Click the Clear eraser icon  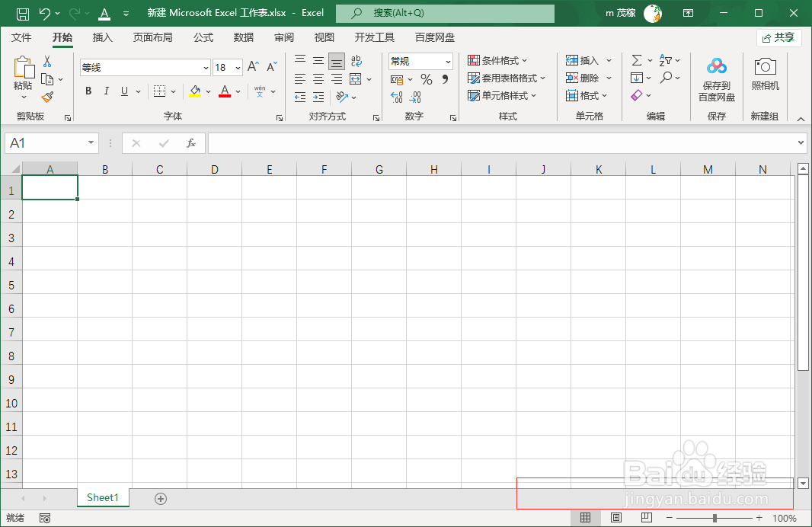pyautogui.click(x=637, y=95)
